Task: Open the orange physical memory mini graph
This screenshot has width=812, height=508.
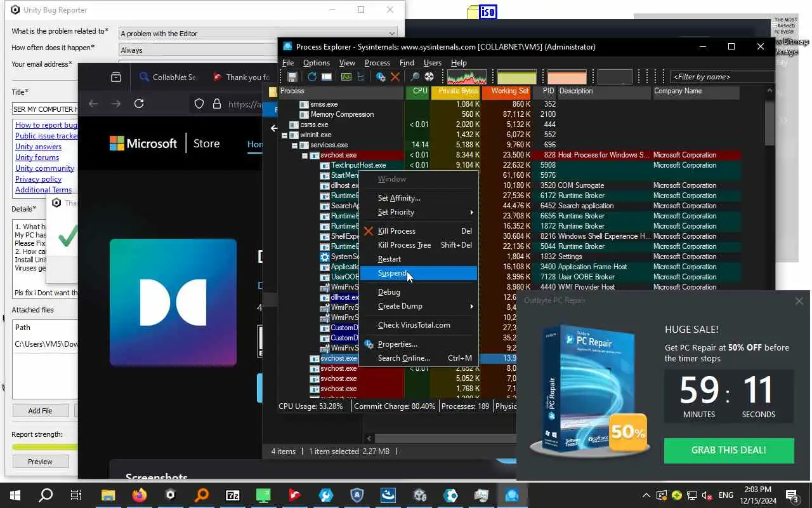Action: 567,77
